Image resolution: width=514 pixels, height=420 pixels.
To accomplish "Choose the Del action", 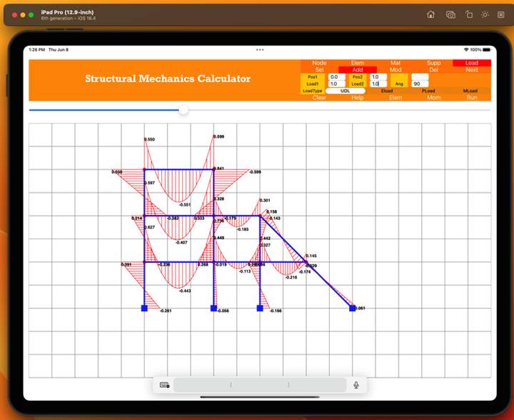I will click(433, 70).
